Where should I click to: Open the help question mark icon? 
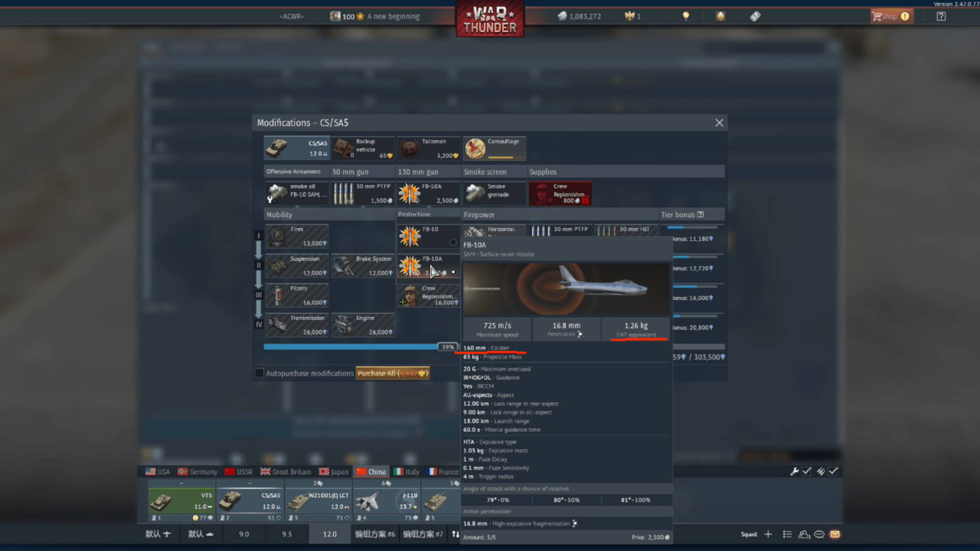[941, 16]
